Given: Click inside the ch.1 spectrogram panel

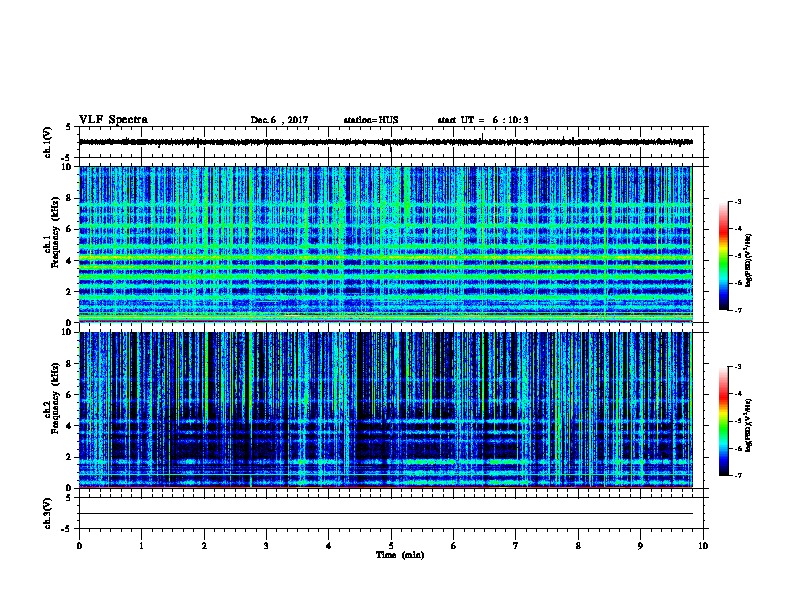Looking at the screenshot, I should (386, 244).
